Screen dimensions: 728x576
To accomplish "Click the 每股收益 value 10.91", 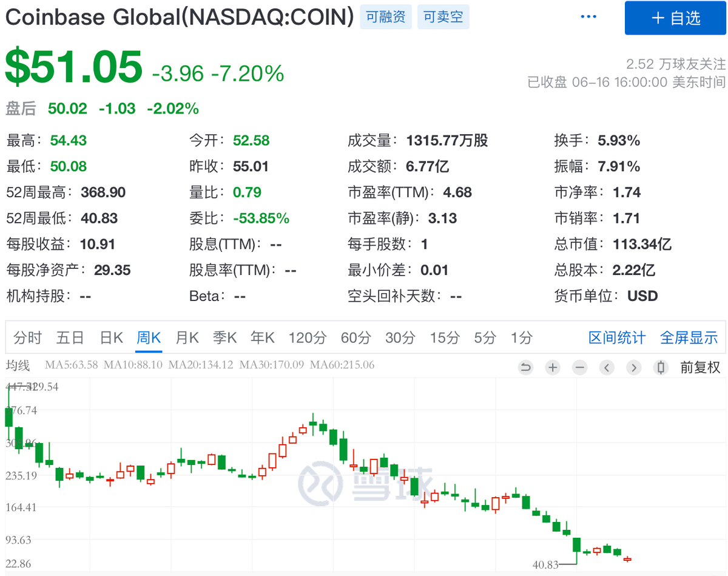I will click(x=97, y=245).
